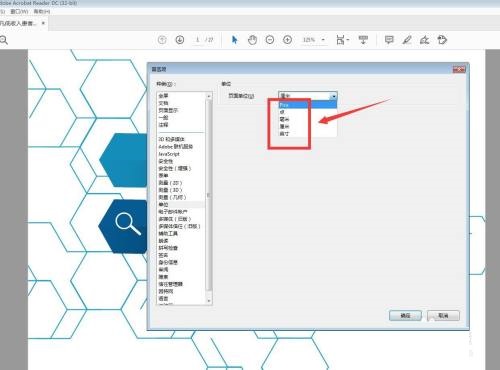
Task: Zoom in with the plus circle icon
Action: 287,40
